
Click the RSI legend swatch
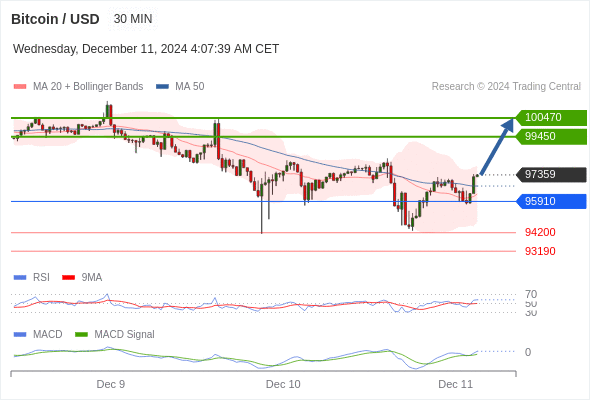(x=20, y=278)
